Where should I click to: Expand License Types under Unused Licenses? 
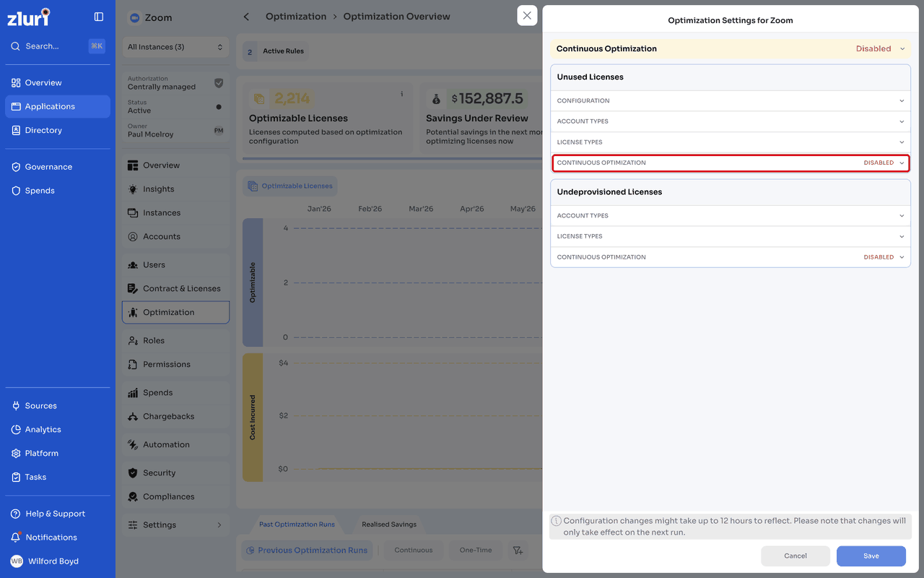coord(731,142)
